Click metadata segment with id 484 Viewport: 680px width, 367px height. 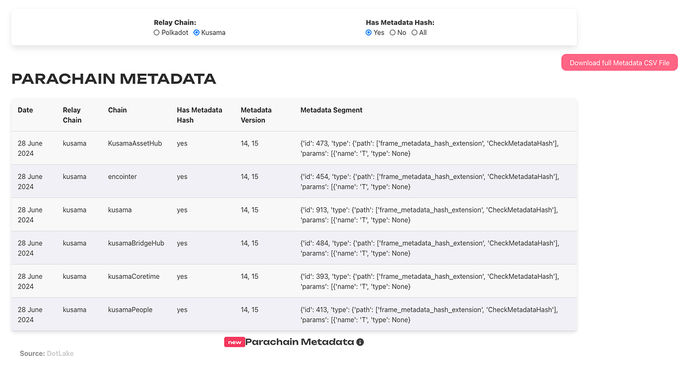[429, 248]
